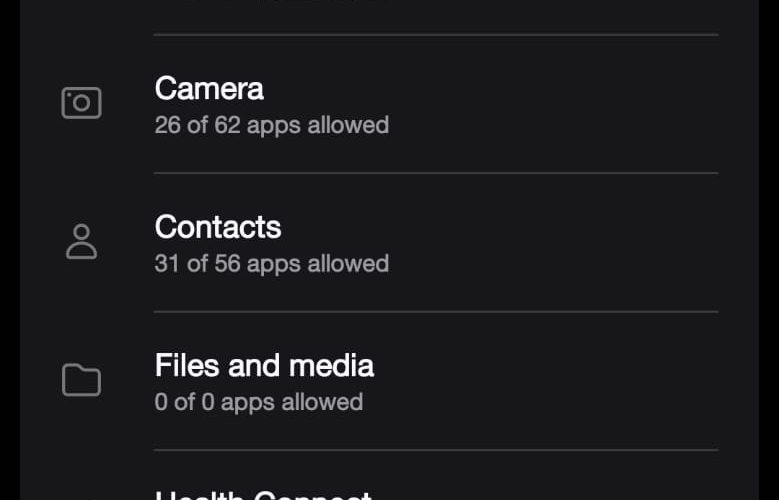Tap the Contacts person icon
This screenshot has width=779, height=500.
[x=81, y=242]
